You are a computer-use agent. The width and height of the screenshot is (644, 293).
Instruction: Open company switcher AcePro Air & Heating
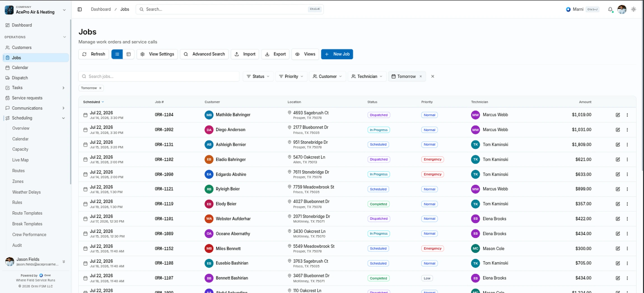[x=36, y=10]
